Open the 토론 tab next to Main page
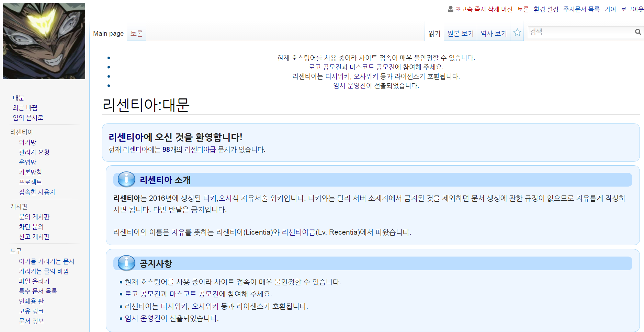The width and height of the screenshot is (644, 332). click(x=136, y=33)
